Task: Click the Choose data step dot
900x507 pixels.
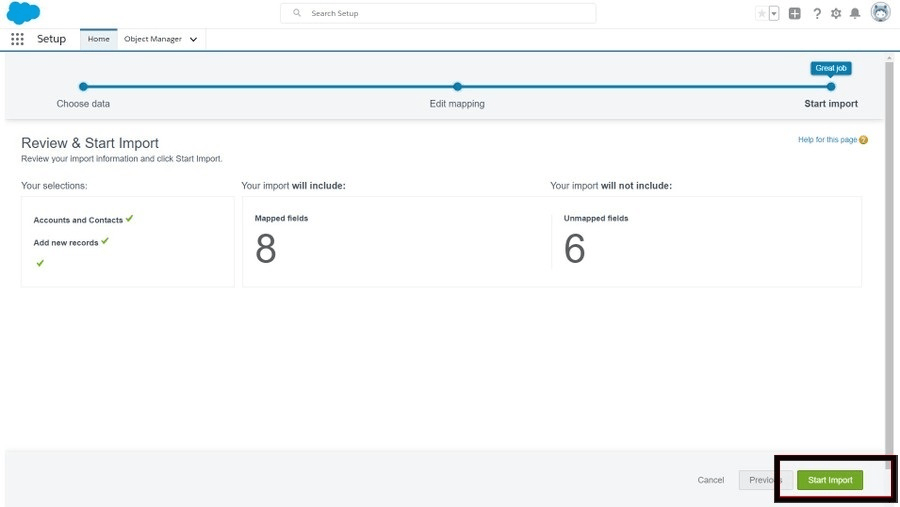Action: pyautogui.click(x=83, y=87)
